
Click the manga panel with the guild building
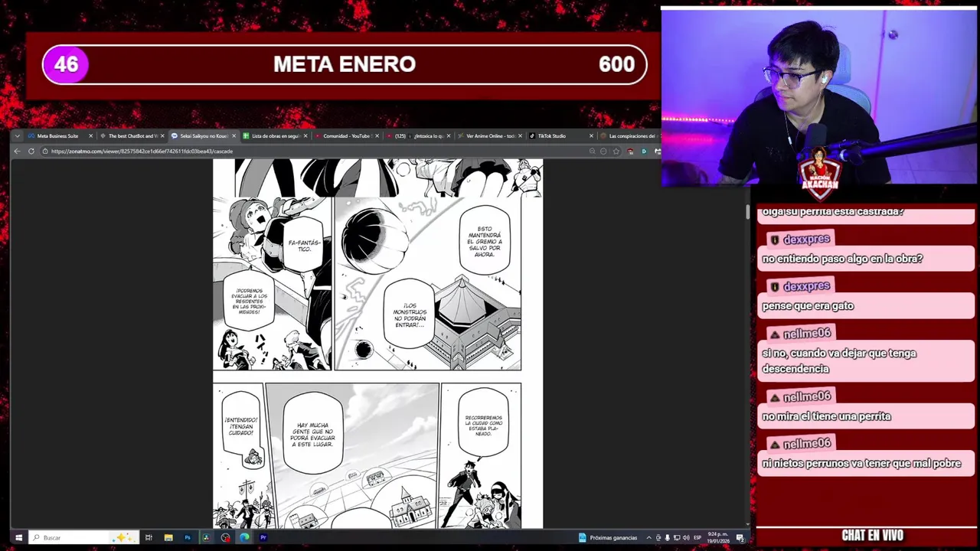(428, 284)
